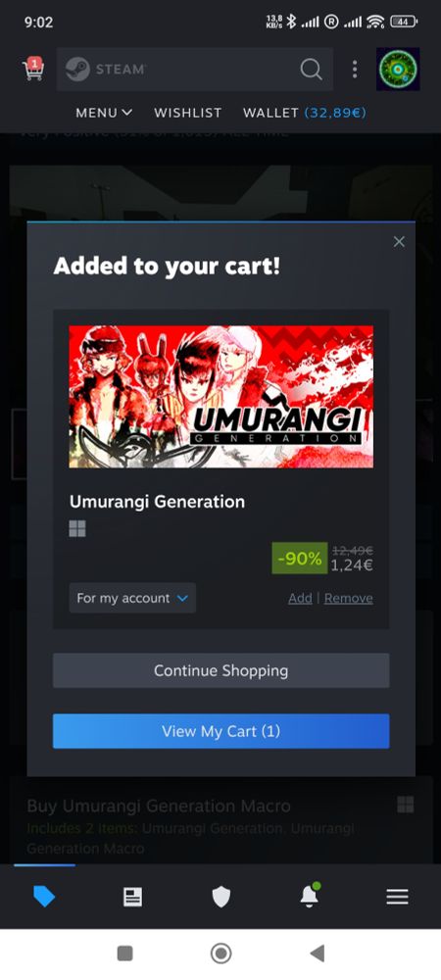Open the hamburger menu at bottom
441x980 pixels.
pos(397,897)
